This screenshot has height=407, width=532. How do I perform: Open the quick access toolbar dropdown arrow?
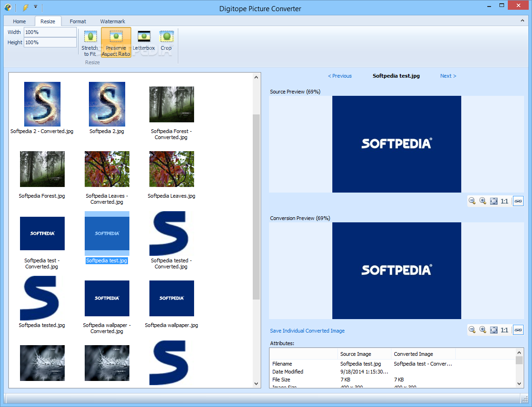click(x=36, y=7)
